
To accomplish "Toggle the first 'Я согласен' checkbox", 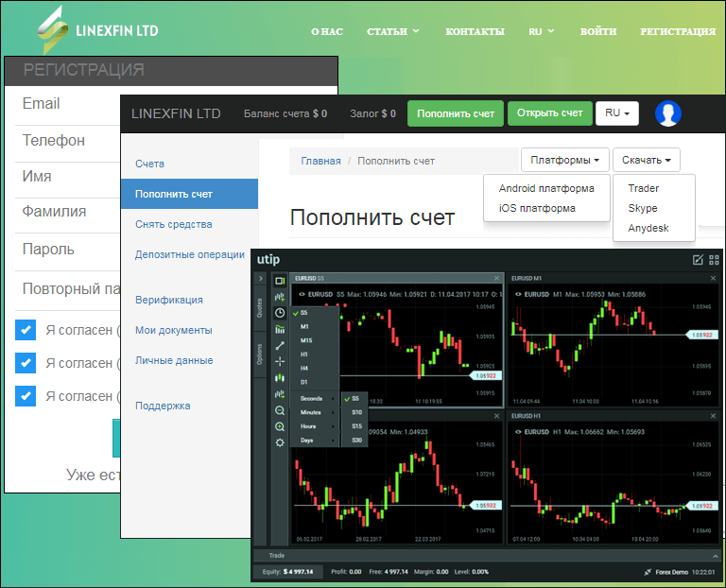I will coord(26,331).
